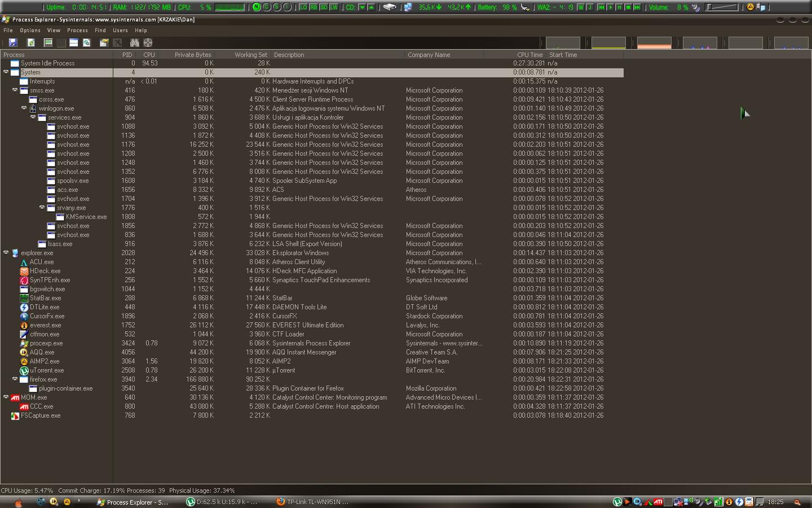This screenshot has height=508, width=812.
Task: Select the Find Window's Process target icon
Action: 148,43
